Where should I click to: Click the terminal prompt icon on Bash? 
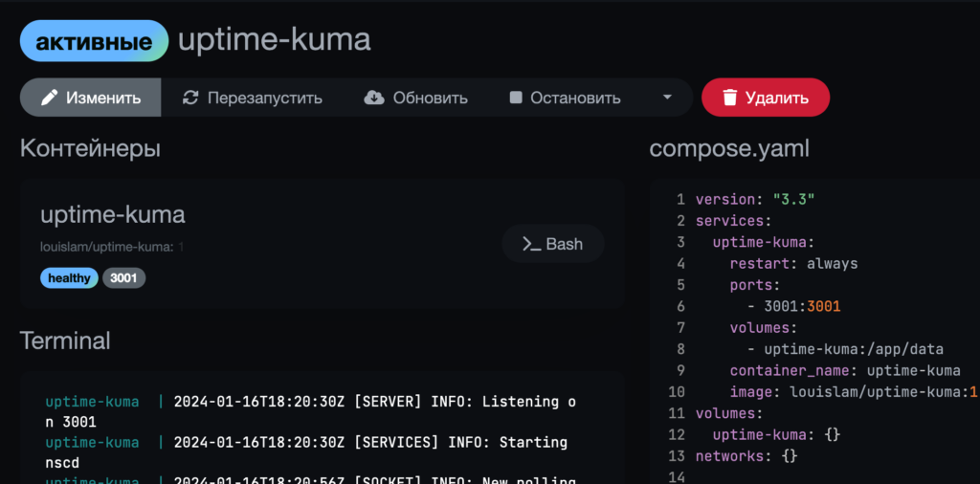pos(531,244)
